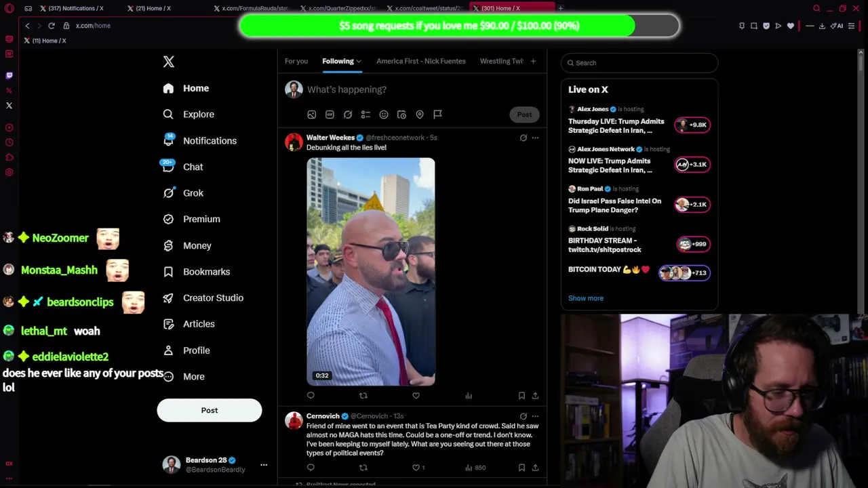The width and height of the screenshot is (868, 488).
Task: Open a new browser tab
Action: tap(561, 8)
